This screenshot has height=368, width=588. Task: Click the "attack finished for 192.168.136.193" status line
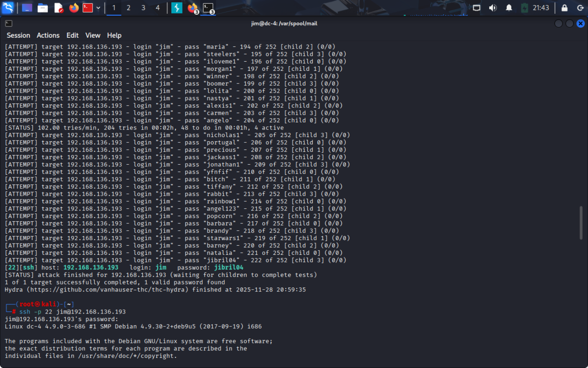pos(161,275)
